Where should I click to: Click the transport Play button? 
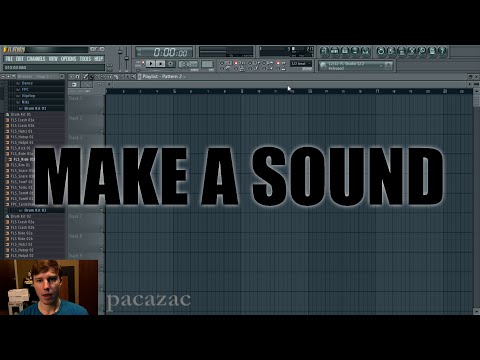click(151, 63)
